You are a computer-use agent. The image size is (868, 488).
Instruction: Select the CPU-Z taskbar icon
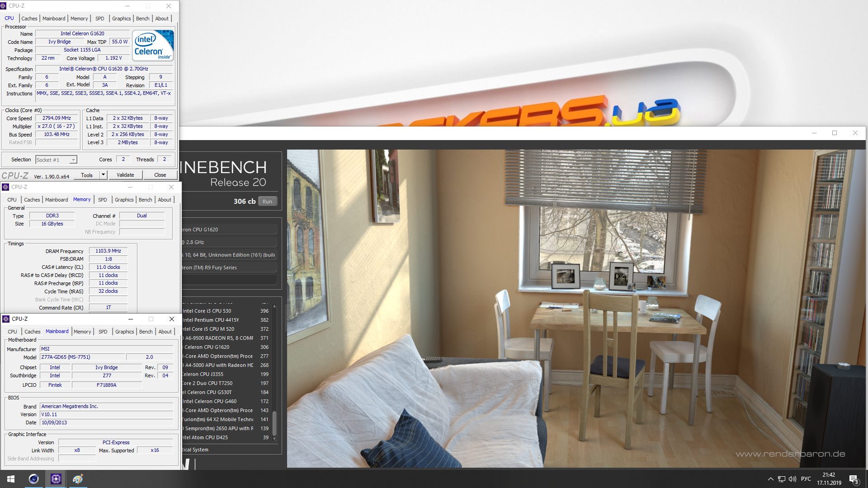click(x=56, y=479)
